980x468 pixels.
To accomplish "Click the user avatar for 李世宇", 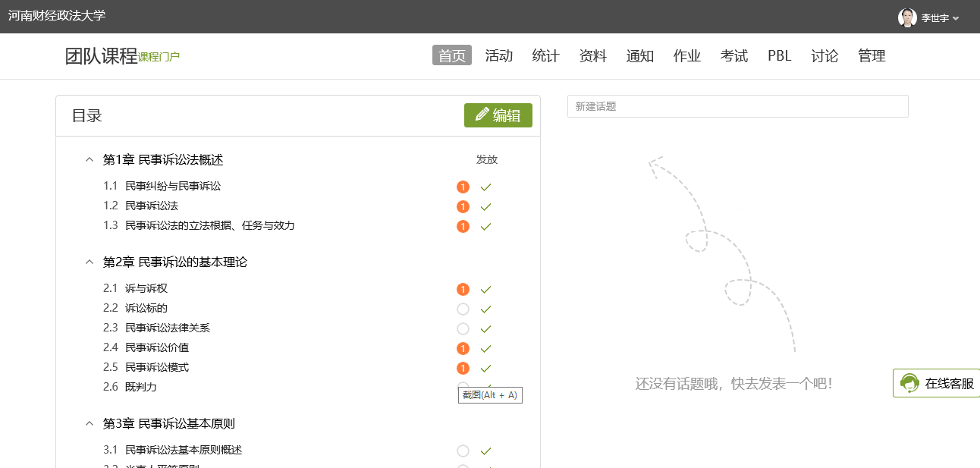I will pyautogui.click(x=907, y=17).
